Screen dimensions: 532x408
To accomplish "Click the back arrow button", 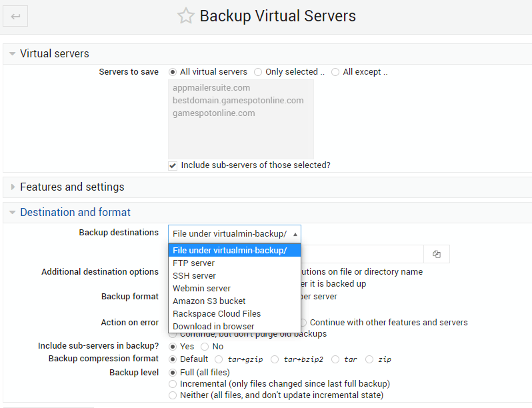I will (15, 17).
